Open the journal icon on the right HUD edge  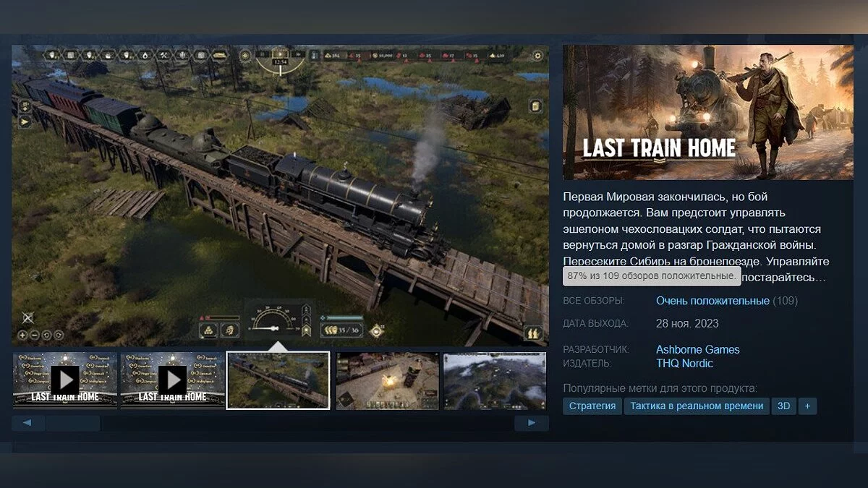point(535,106)
